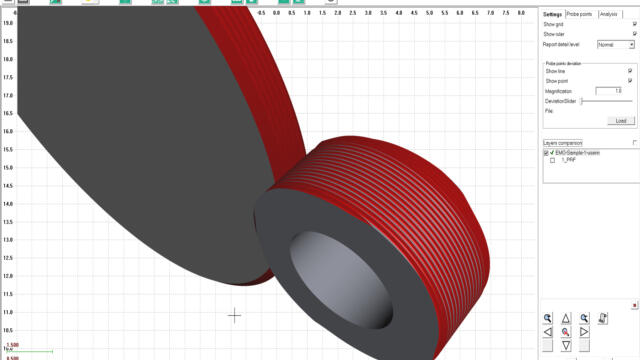
Task: Enable the 1_PRF layer checkbox
Action: coord(553,160)
